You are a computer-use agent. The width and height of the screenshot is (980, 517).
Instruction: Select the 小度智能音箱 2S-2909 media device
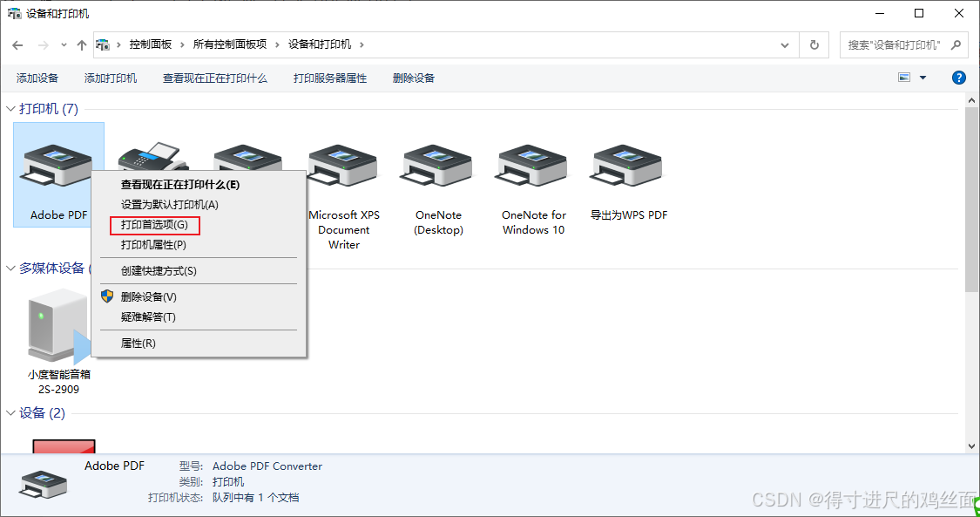click(58, 341)
